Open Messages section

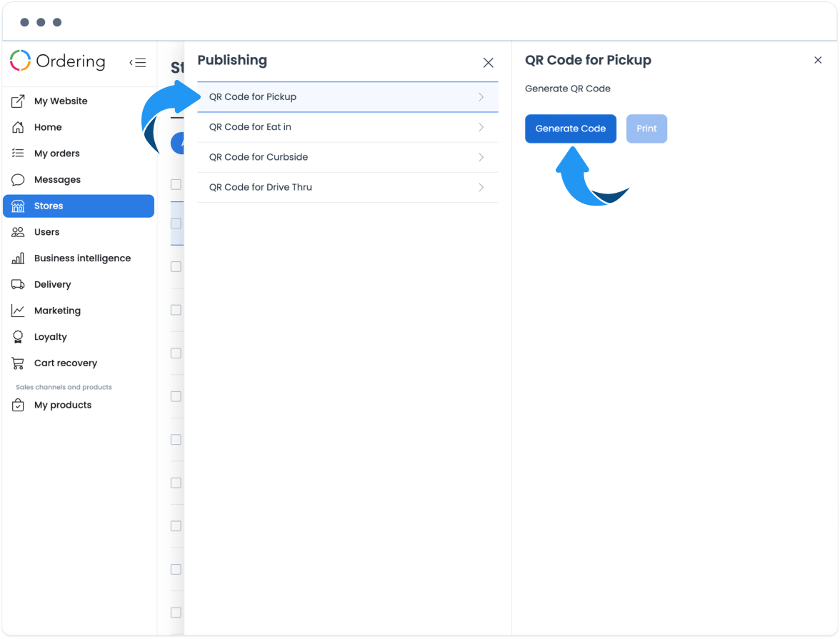coord(79,179)
